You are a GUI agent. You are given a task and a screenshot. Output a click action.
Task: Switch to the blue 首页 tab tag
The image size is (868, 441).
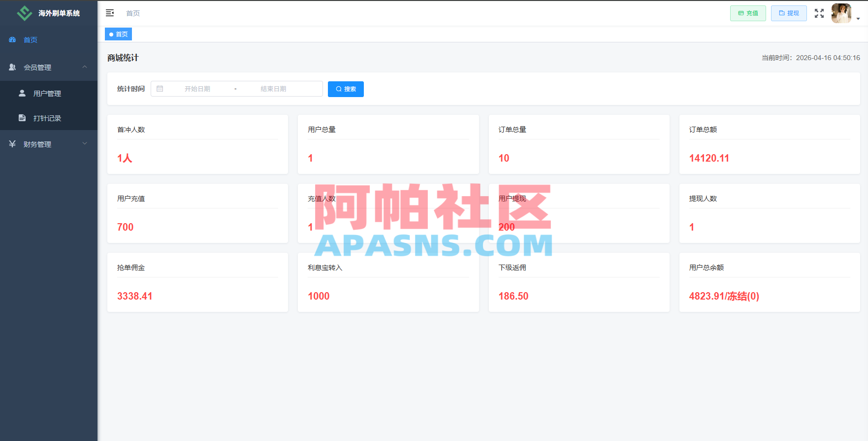tap(118, 34)
